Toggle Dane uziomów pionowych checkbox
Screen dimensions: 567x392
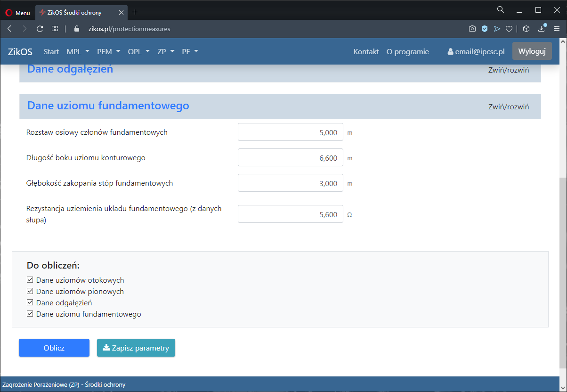(30, 291)
